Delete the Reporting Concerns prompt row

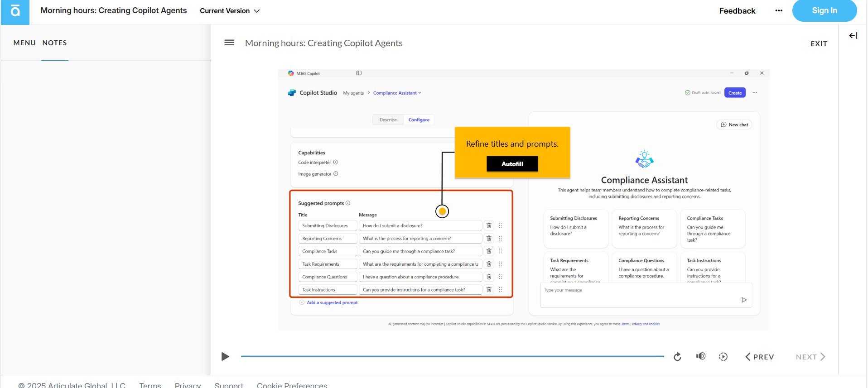click(x=489, y=238)
